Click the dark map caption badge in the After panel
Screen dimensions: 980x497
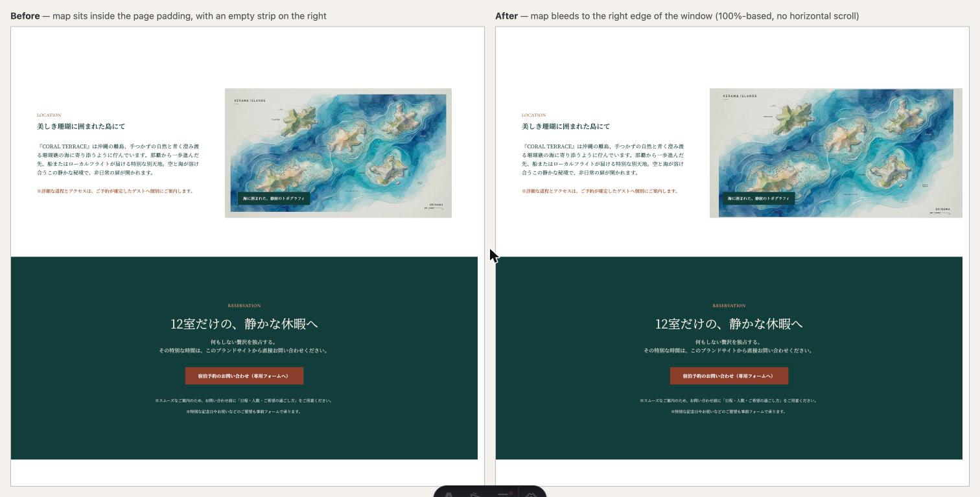(759, 198)
